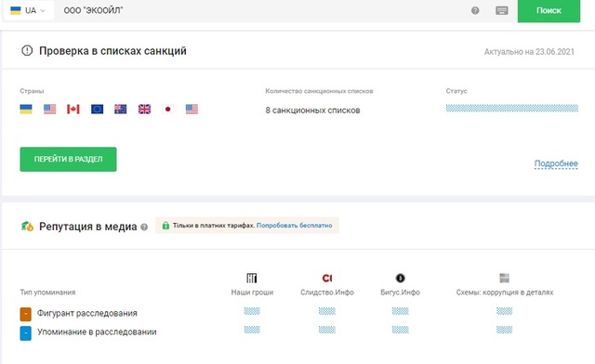This screenshot has height=364, width=595.
Task: Click the green Поиск search button
Action: (549, 10)
